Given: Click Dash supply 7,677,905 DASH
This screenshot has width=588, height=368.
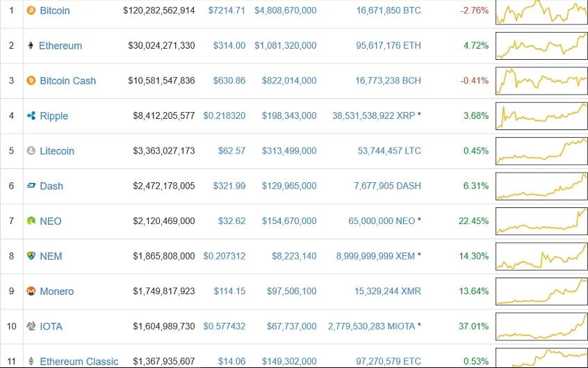Looking at the screenshot, I should tap(387, 186).
